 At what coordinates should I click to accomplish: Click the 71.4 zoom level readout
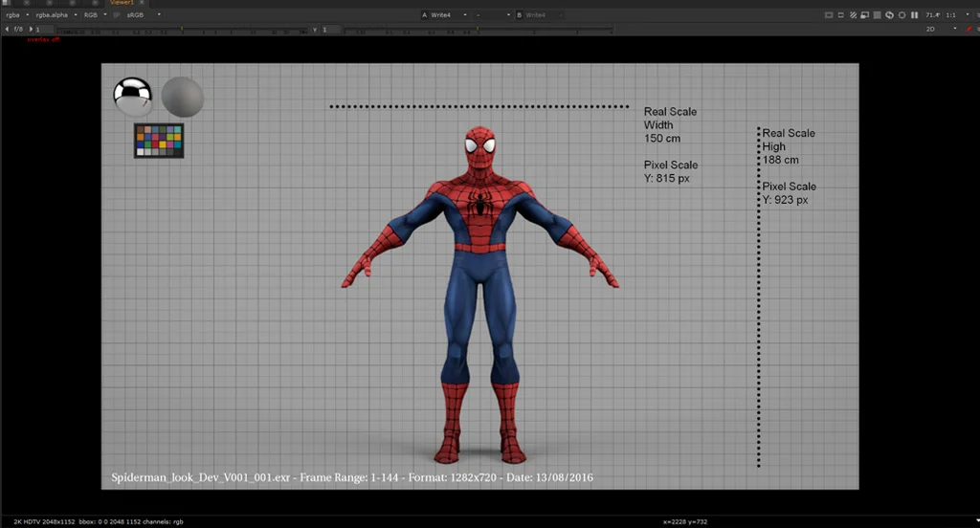click(932, 15)
